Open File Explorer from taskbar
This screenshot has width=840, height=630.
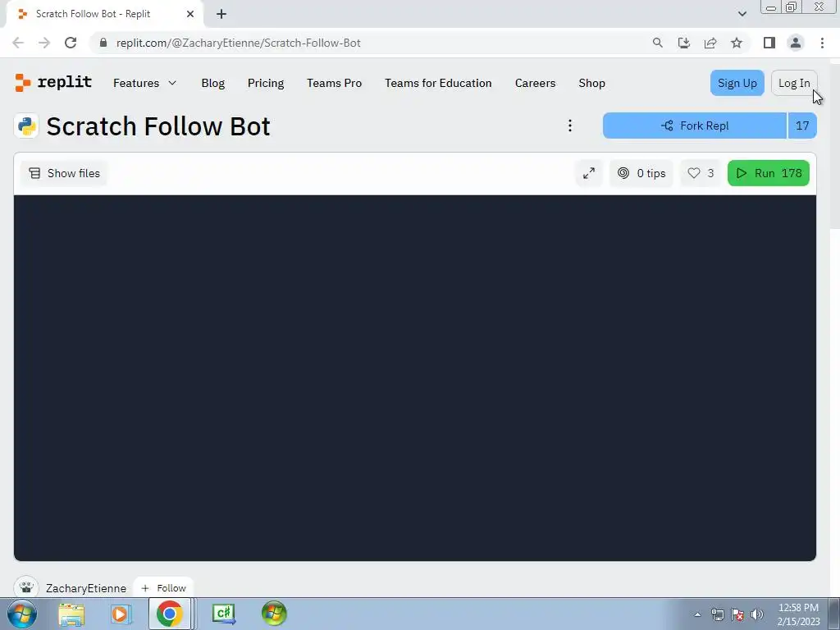click(x=72, y=614)
